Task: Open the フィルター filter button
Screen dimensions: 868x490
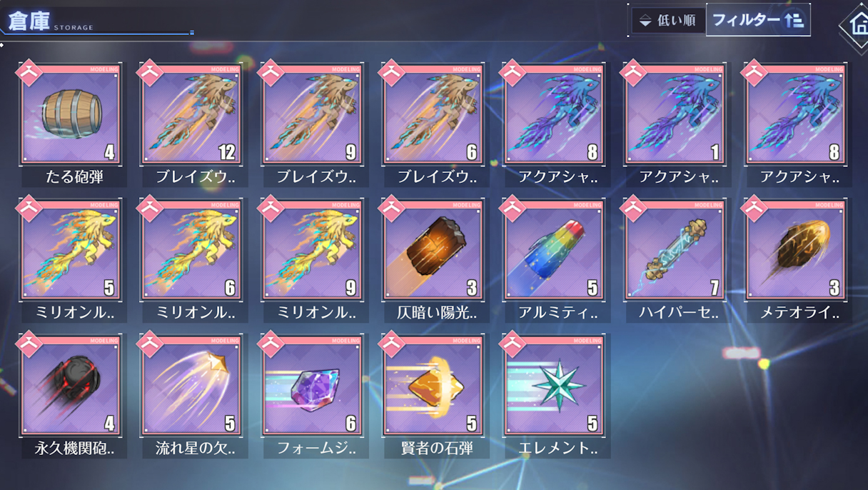Action: point(758,20)
